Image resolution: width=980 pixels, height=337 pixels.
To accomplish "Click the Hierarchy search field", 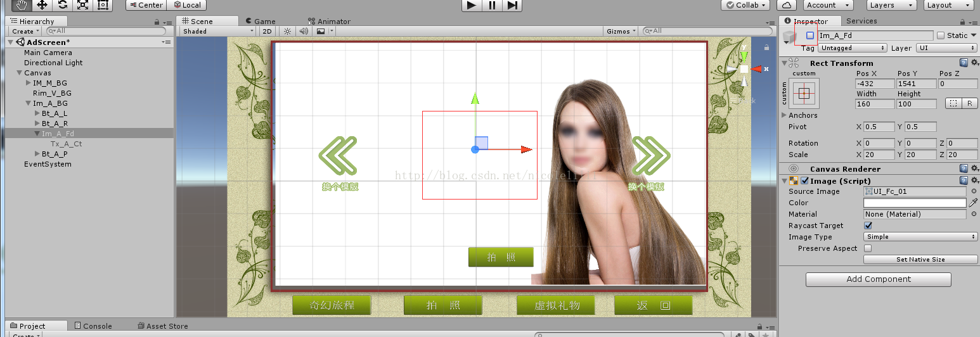I will click(x=106, y=31).
